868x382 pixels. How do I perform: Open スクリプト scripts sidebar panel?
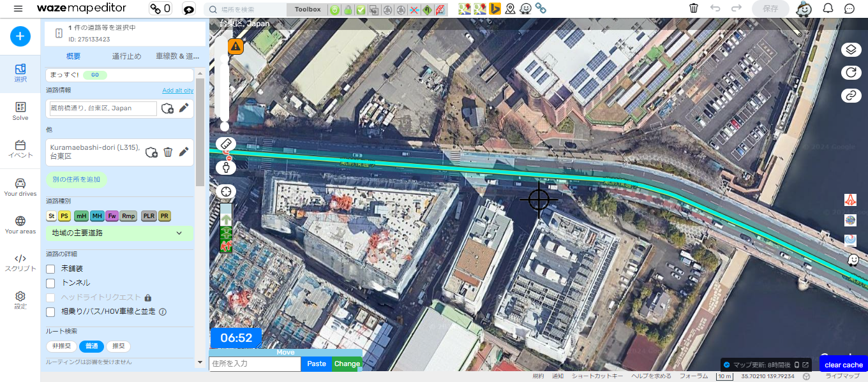20,263
